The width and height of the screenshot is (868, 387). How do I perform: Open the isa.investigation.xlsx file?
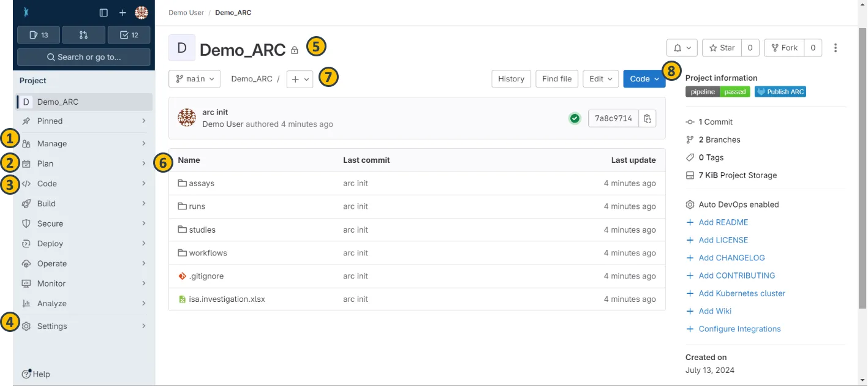point(227,299)
